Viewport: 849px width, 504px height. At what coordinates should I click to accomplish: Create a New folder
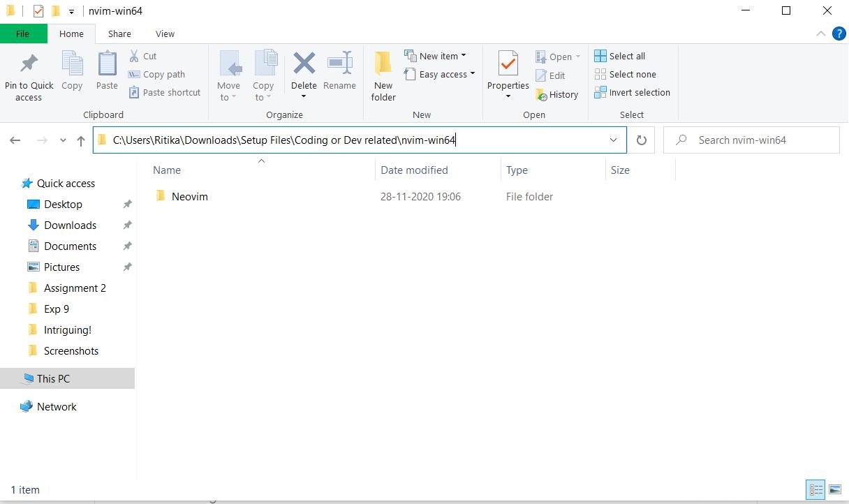pyautogui.click(x=383, y=76)
